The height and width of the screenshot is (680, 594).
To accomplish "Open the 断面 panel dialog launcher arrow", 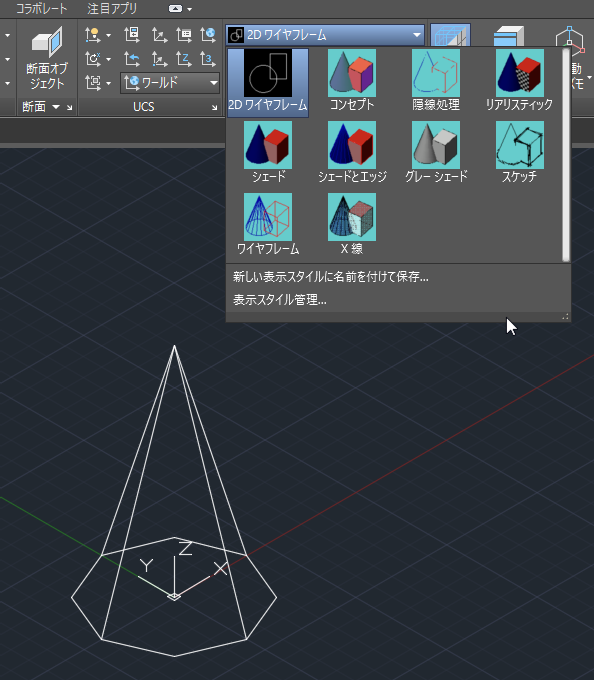I will coord(69,107).
